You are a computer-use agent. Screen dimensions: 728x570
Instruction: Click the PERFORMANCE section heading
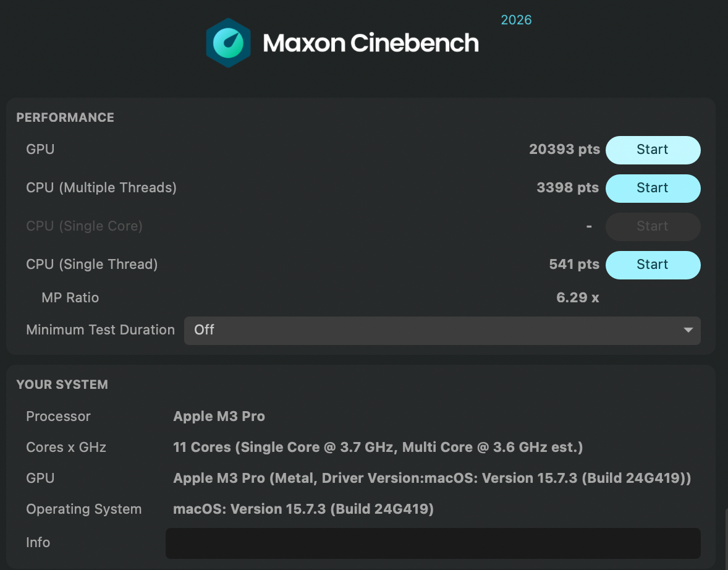(65, 117)
